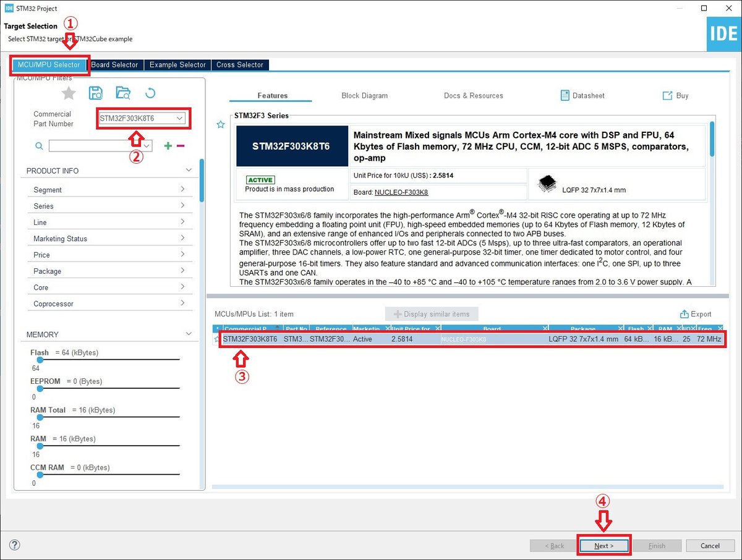Collapse the MEMORY section
The width and height of the screenshot is (742, 560).
coord(189,334)
